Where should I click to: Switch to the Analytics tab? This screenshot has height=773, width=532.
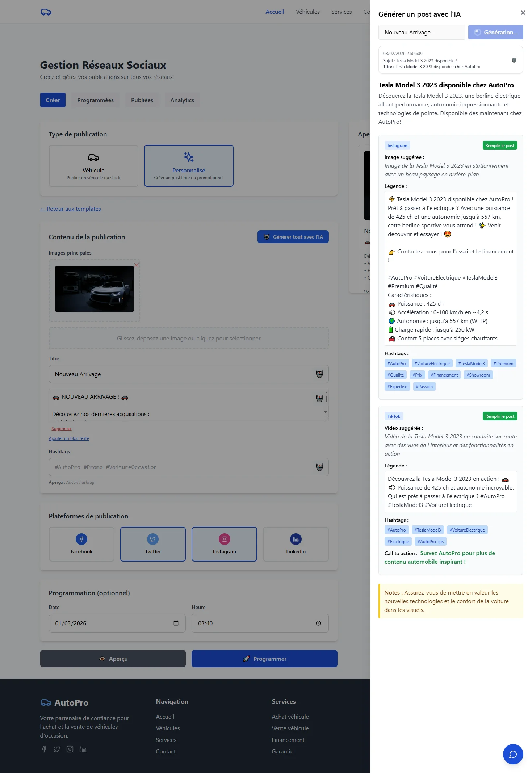[x=182, y=100]
